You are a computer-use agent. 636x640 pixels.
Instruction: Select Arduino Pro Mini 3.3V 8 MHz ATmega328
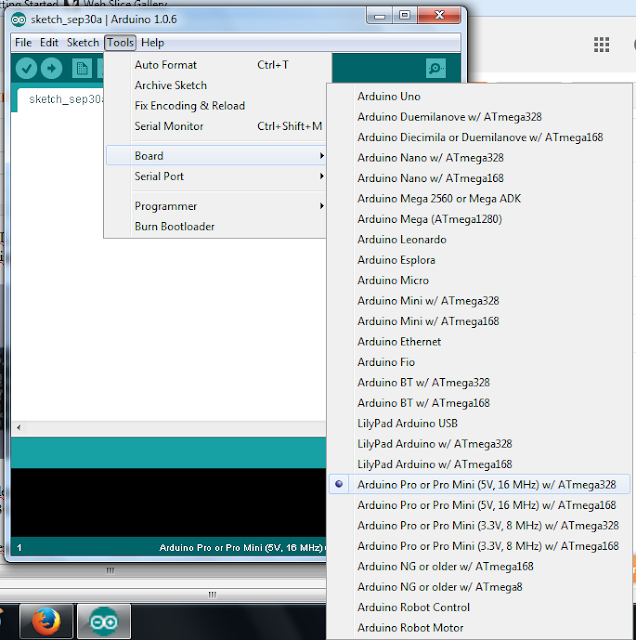point(487,525)
